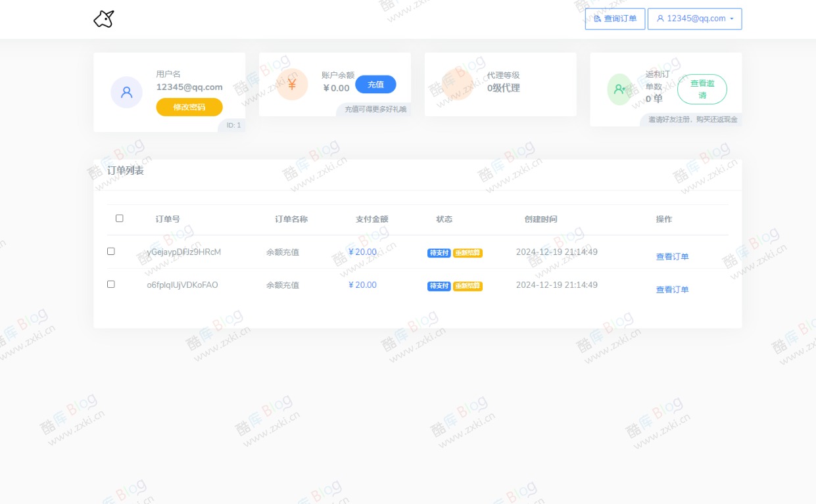Toggle the select-all checkbox in order list header
The height and width of the screenshot is (504, 816).
click(x=119, y=218)
